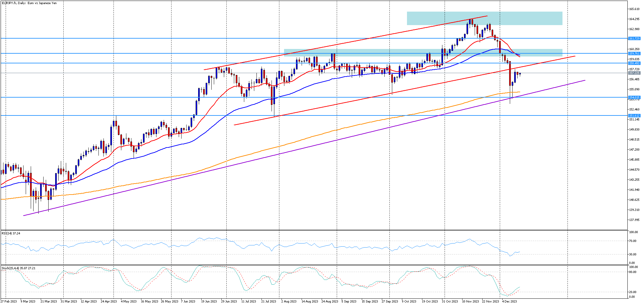
Task: Click the Stochastic panel 20.00 level label
Action: tap(632, 292)
